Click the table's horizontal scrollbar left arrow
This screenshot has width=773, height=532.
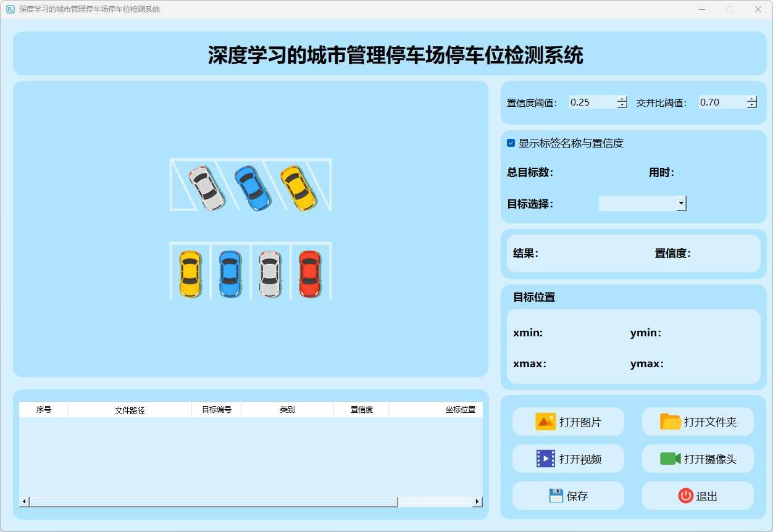[24, 502]
